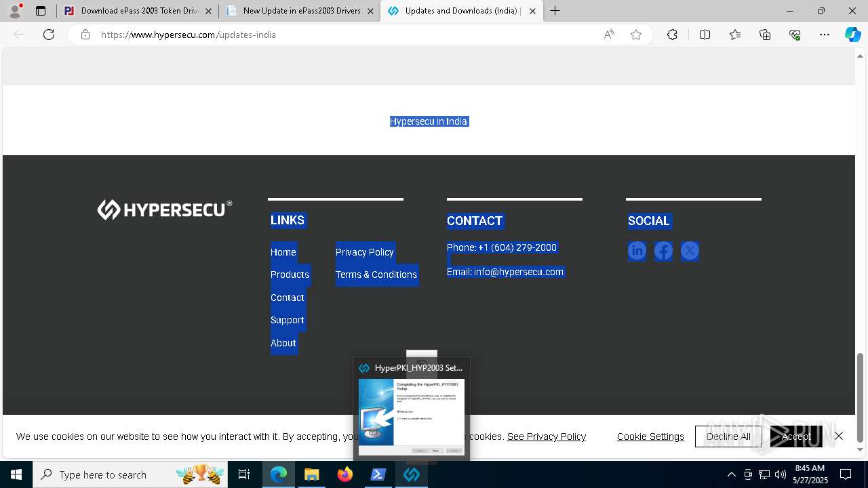Open PowerShell taskbar icon

[378, 474]
